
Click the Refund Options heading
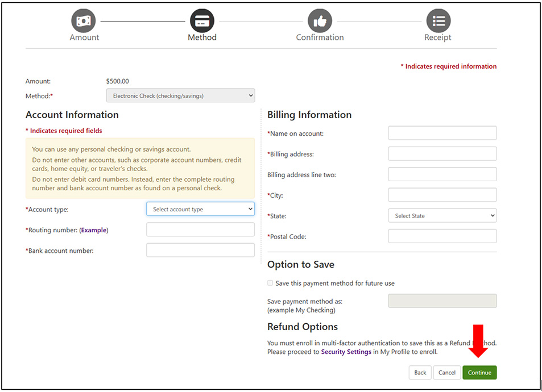303,327
